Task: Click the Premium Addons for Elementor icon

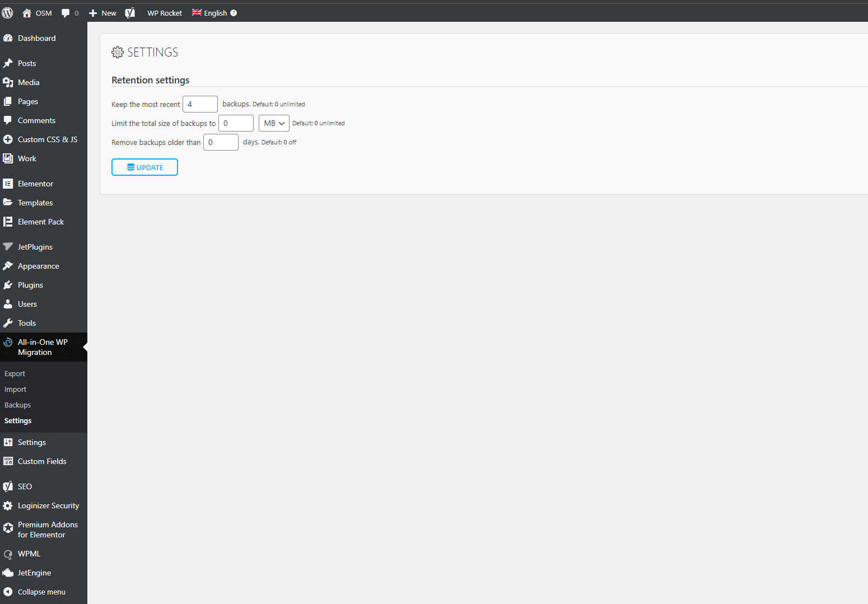Action: (8, 528)
